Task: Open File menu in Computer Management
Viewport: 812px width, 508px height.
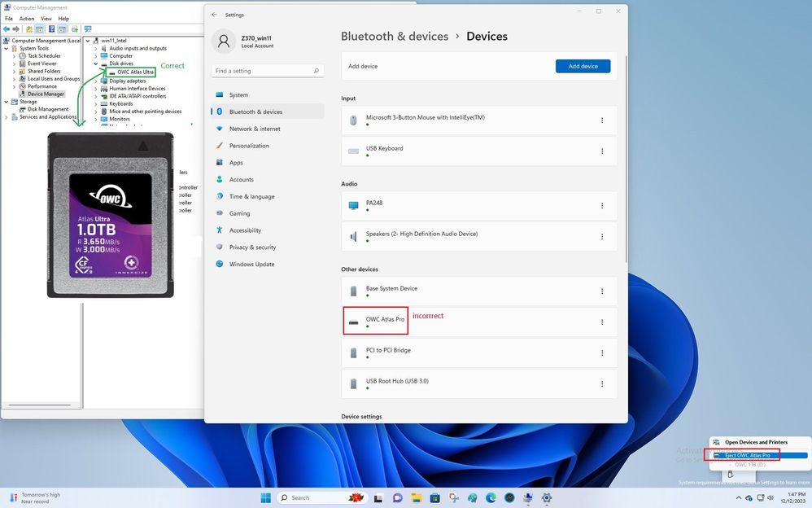Action: coord(9,19)
